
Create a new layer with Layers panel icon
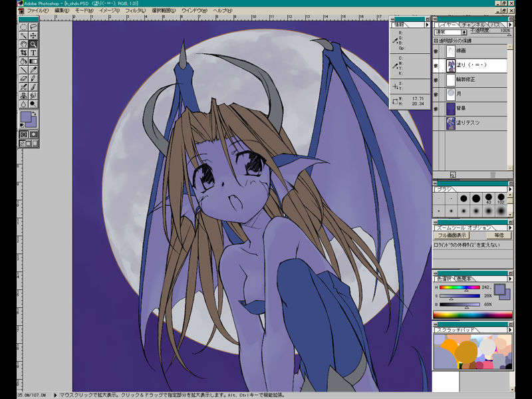pyautogui.click(x=453, y=175)
